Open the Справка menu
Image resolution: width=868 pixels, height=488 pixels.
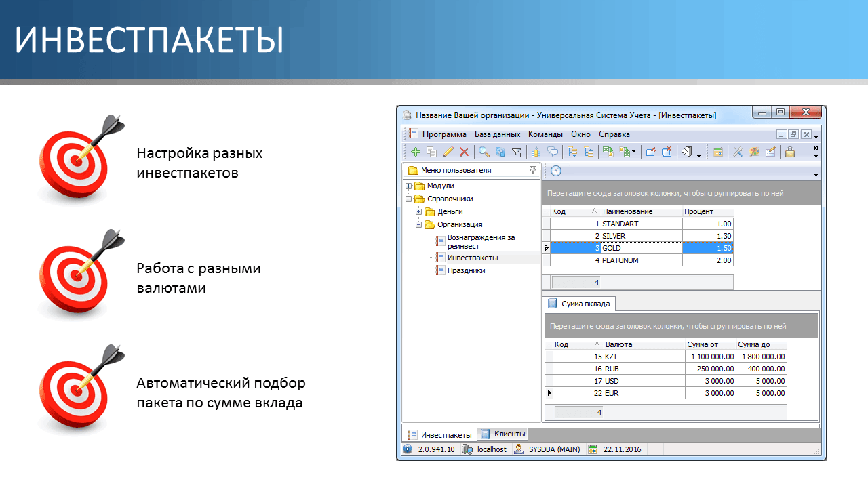tap(614, 134)
